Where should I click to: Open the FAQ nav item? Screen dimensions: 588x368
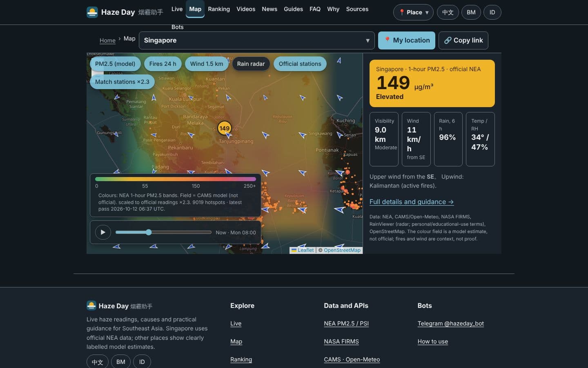click(x=315, y=9)
